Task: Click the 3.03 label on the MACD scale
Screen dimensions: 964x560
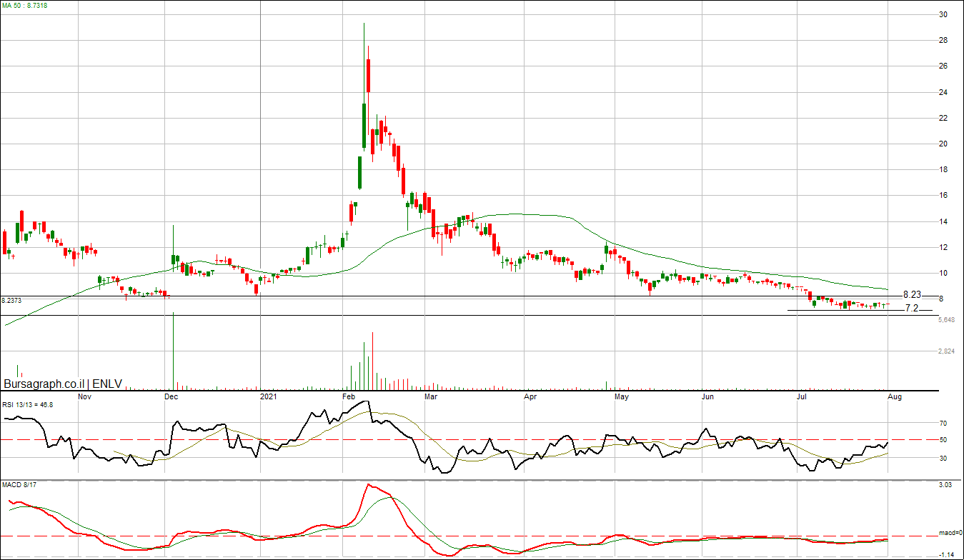Action: pos(945,486)
